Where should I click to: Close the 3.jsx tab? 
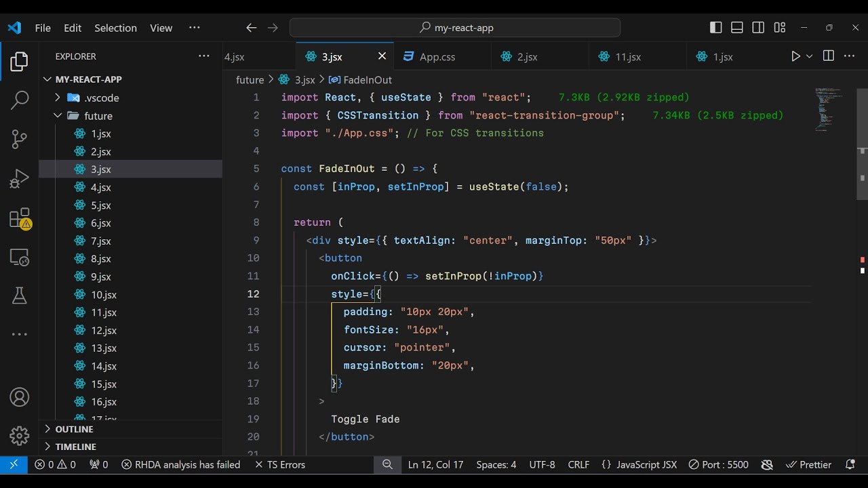pyautogui.click(x=382, y=56)
